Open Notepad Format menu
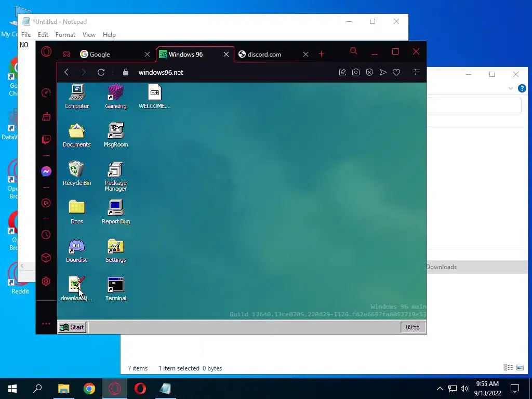The height and width of the screenshot is (399, 532). [x=65, y=35]
